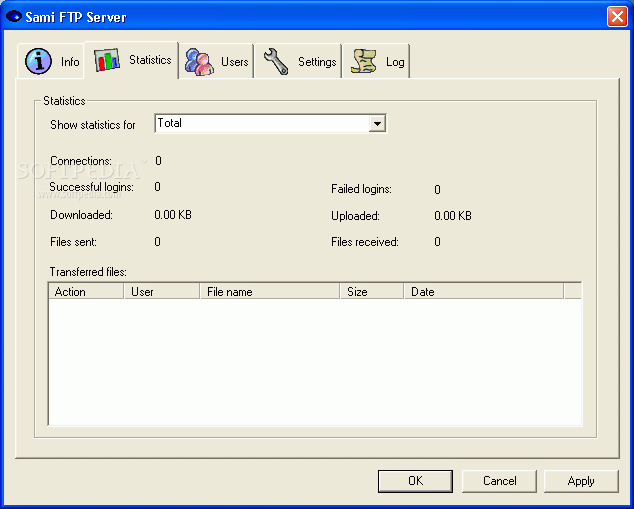Click the Settings wrench icon
The width and height of the screenshot is (634, 509).
(x=276, y=61)
